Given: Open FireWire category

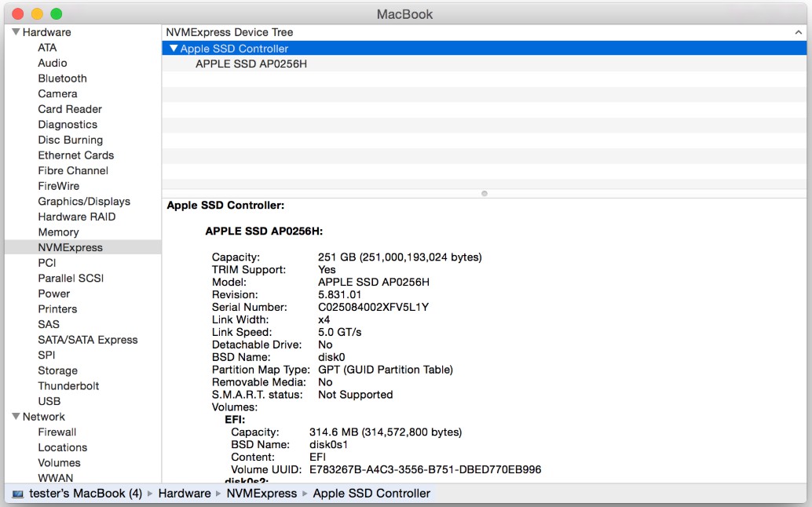Looking at the screenshot, I should click(x=59, y=186).
